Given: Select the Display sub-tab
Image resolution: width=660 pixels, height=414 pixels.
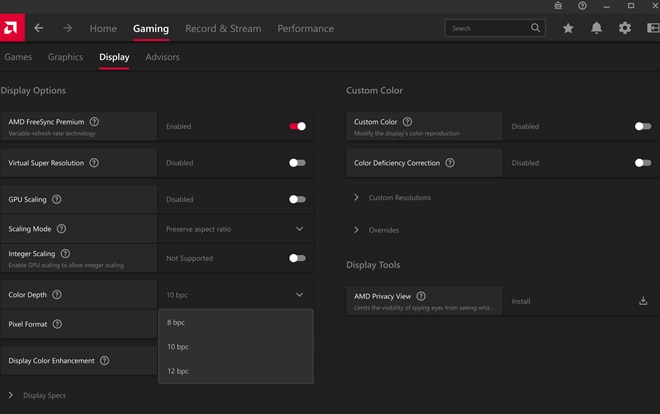Looking at the screenshot, I should click(x=114, y=57).
